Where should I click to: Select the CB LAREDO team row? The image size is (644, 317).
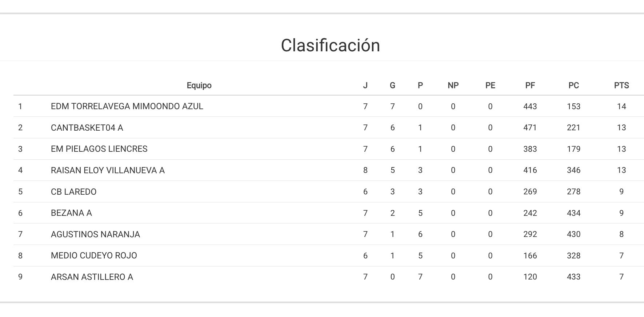(x=73, y=192)
